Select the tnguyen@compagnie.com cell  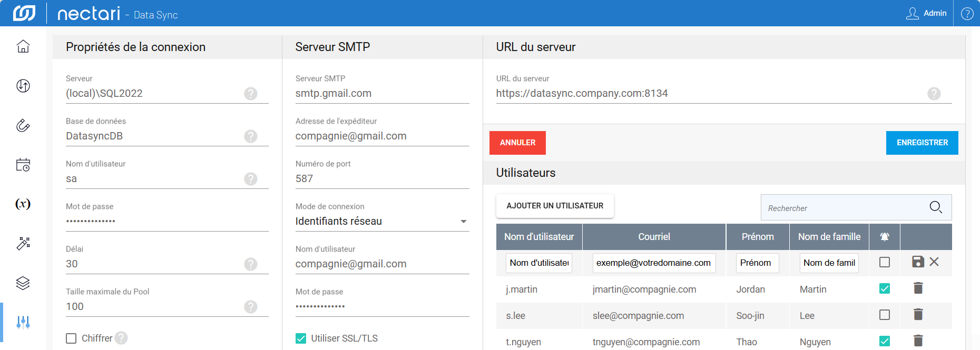pyautogui.click(x=654, y=342)
